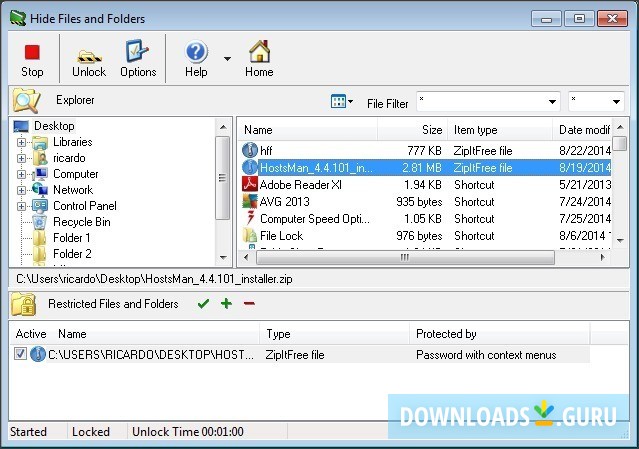Expand the Control Panel tree node

coord(21,206)
